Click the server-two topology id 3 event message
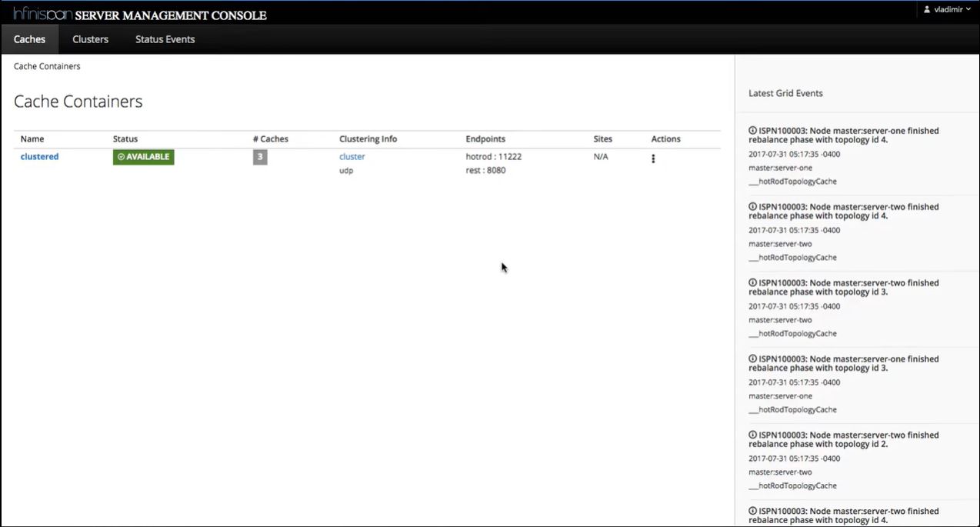Viewport: 980px width, 527px height. [844, 288]
